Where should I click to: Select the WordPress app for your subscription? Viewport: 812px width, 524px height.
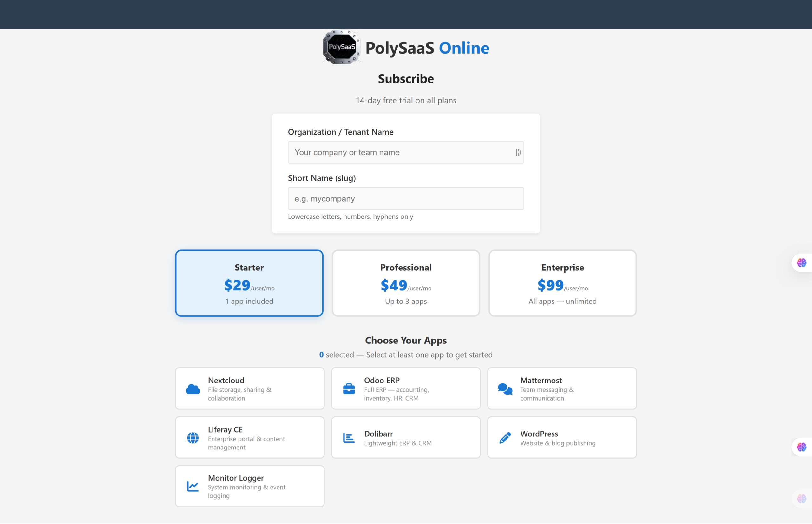[x=562, y=438]
